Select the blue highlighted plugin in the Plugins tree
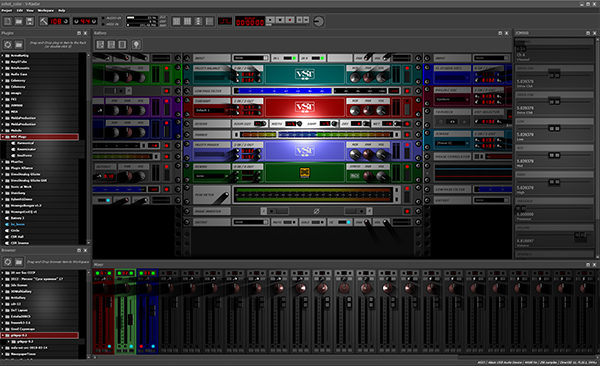This screenshot has height=366, width=600. 18,224
